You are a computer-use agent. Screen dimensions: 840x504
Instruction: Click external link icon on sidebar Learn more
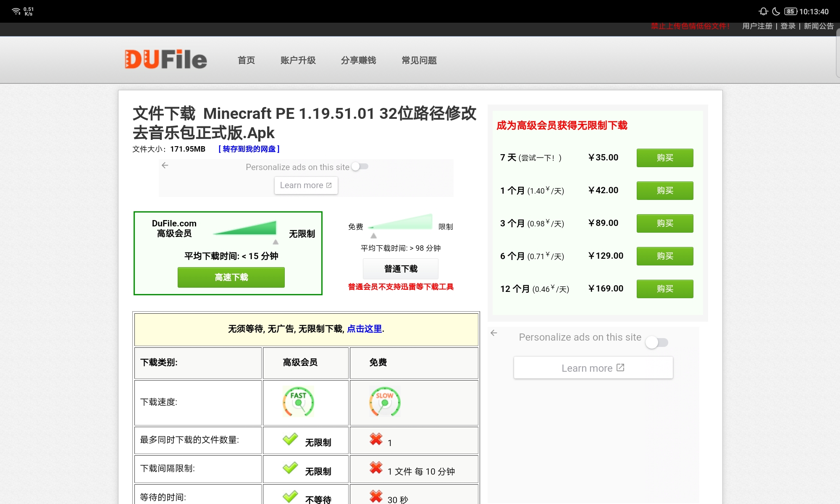tap(620, 367)
